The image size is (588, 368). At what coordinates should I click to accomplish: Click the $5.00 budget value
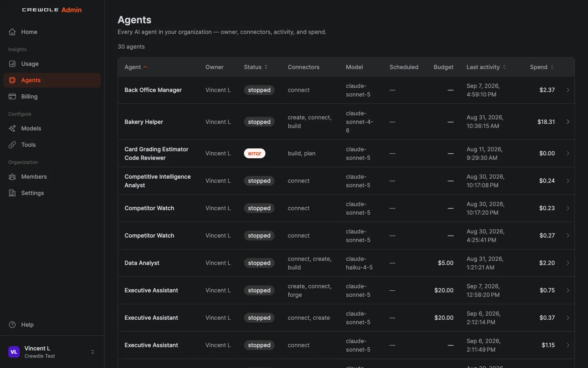(x=445, y=263)
